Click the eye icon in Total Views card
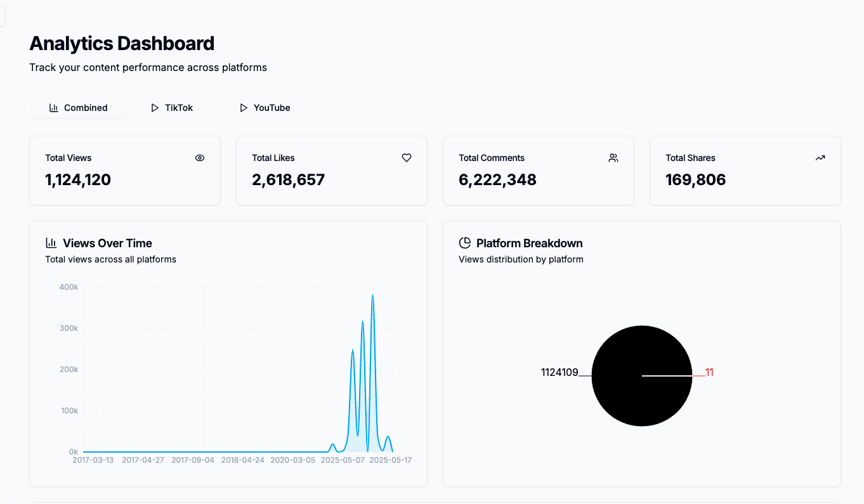The height and width of the screenshot is (504, 864). 200,158
